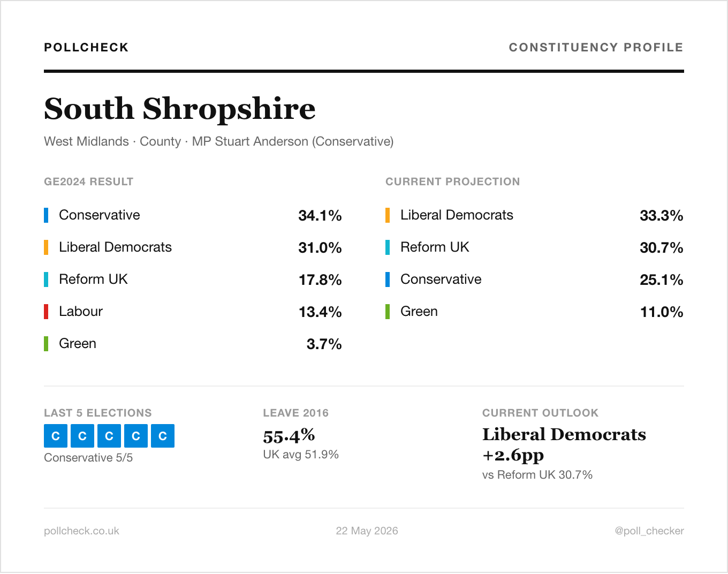
Task: Click the red Labour color bar
Action: pyautogui.click(x=46, y=312)
